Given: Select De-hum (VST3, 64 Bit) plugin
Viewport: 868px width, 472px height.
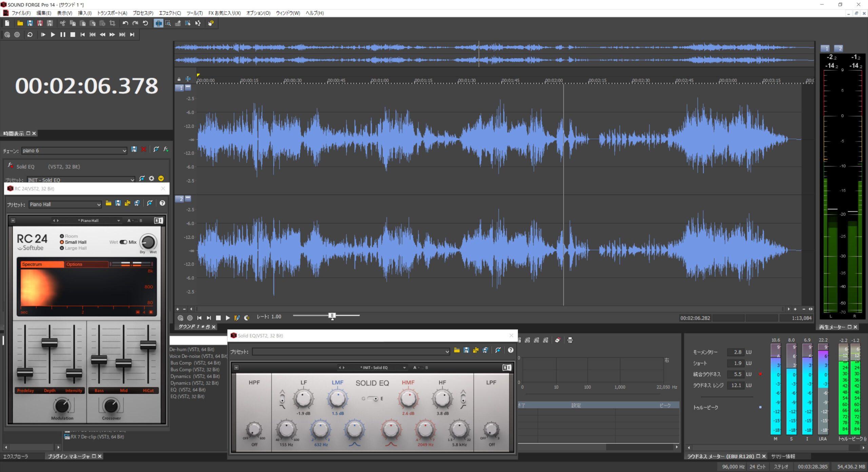Looking at the screenshot, I should [192, 349].
